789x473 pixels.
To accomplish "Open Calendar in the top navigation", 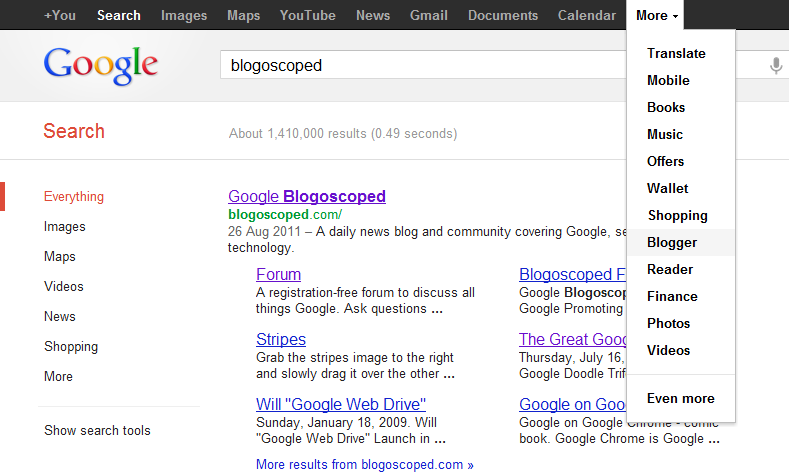I will 586,15.
